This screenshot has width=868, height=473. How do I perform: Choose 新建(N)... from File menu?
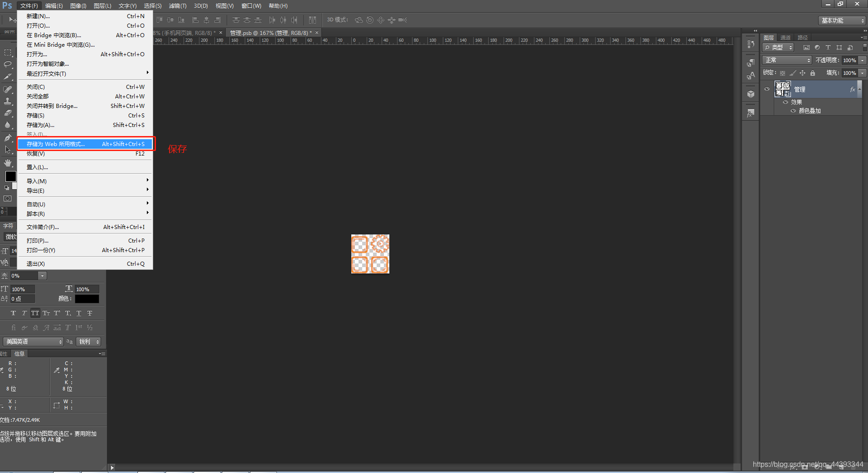click(85, 16)
